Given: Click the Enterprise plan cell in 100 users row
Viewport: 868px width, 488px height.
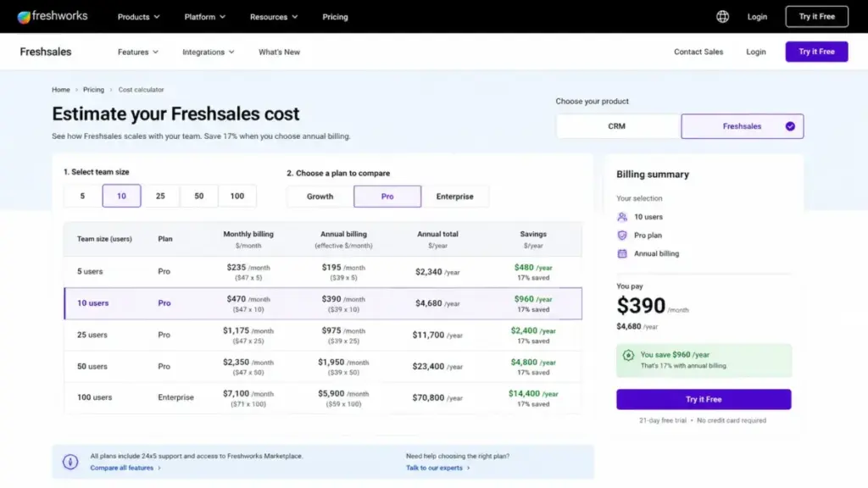Looking at the screenshot, I should pyautogui.click(x=175, y=397).
